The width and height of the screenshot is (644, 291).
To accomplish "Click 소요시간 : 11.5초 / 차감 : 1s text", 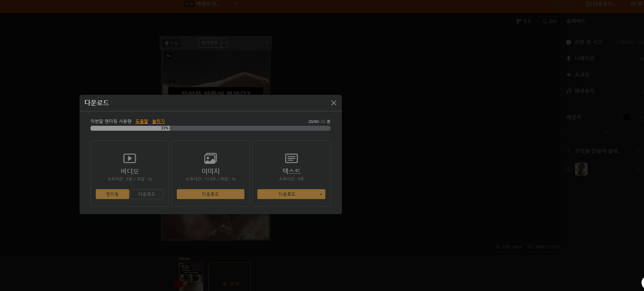I will coord(211,179).
